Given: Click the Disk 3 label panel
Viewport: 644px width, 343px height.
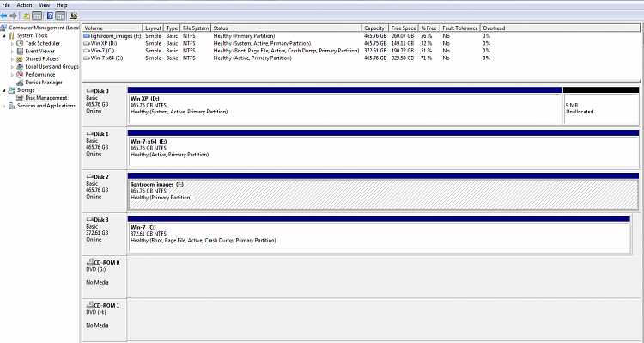Looking at the screenshot, I should point(104,234).
